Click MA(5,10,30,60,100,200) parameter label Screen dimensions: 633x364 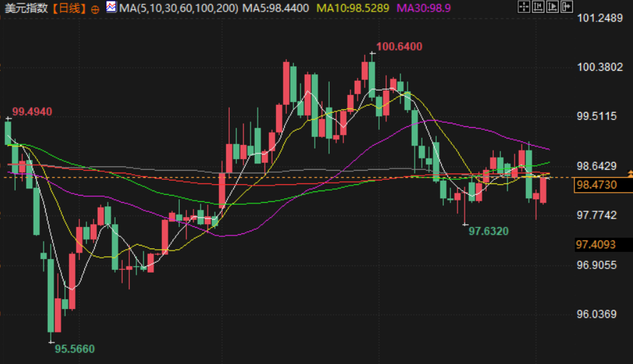178,8
